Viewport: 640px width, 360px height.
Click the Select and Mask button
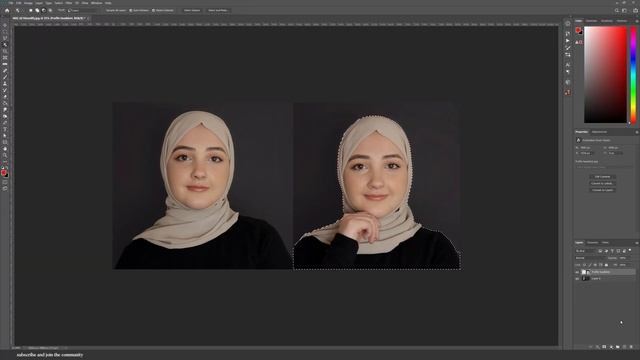[218, 10]
